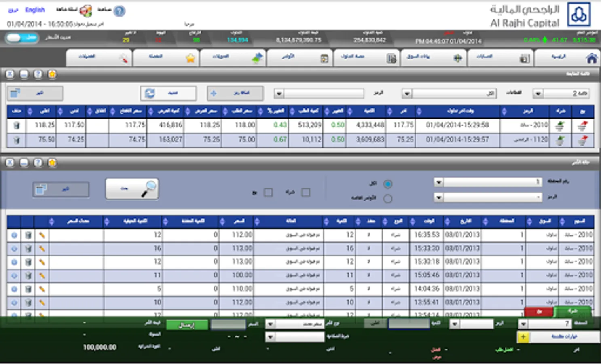Screen dimensions: 601x364
Task: Toggle the price update switch
Action: (x=22, y=38)
